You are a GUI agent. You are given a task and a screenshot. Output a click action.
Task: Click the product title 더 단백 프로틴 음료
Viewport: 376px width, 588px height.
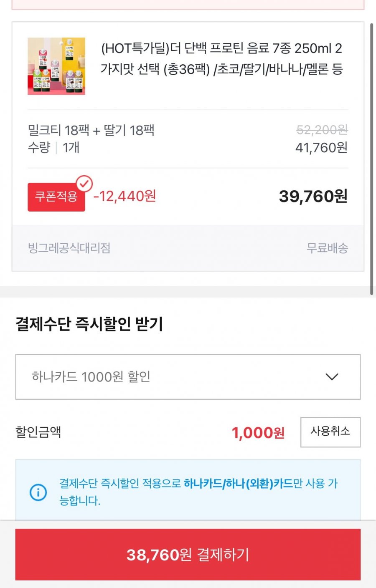tap(221, 58)
